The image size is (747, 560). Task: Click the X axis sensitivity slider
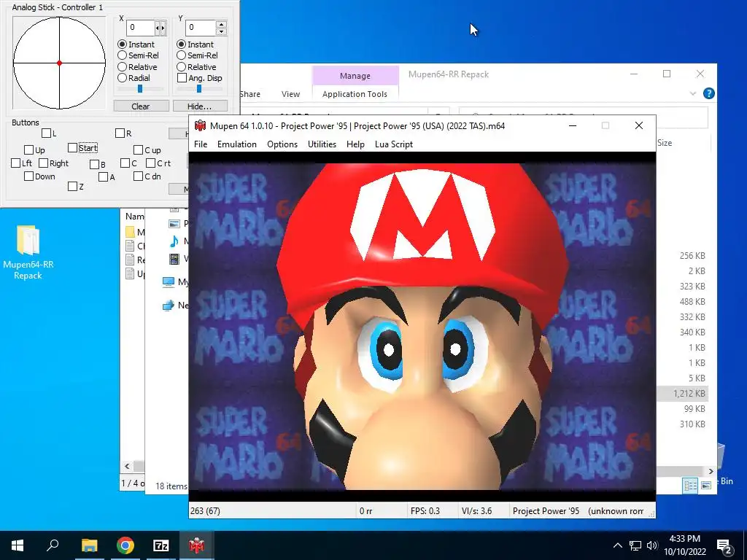coord(140,89)
